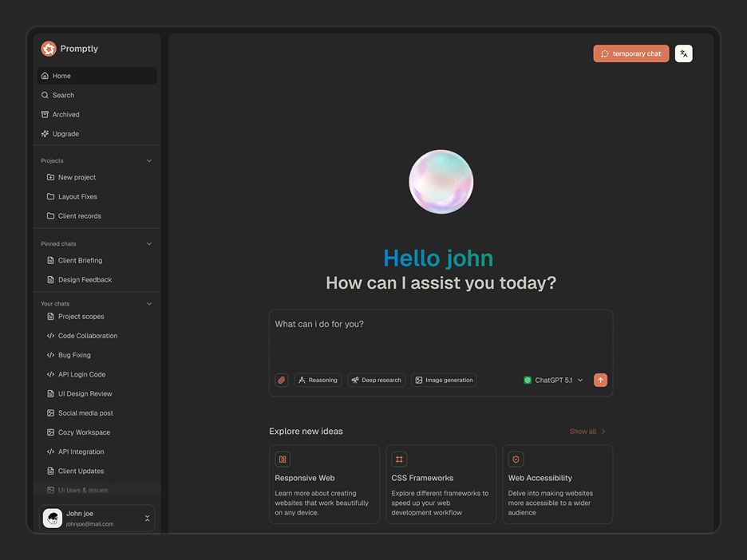Click the Search magnifier icon
747x560 pixels.
pos(45,95)
